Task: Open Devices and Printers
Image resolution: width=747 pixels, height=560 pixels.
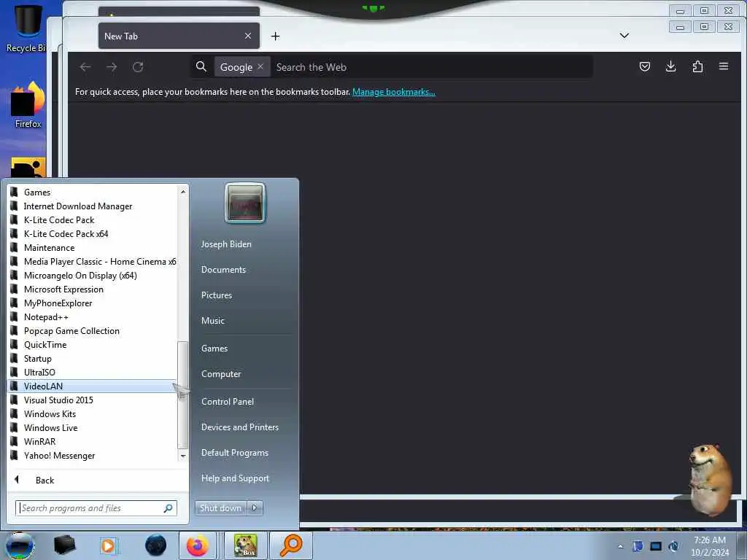Action: pos(239,427)
